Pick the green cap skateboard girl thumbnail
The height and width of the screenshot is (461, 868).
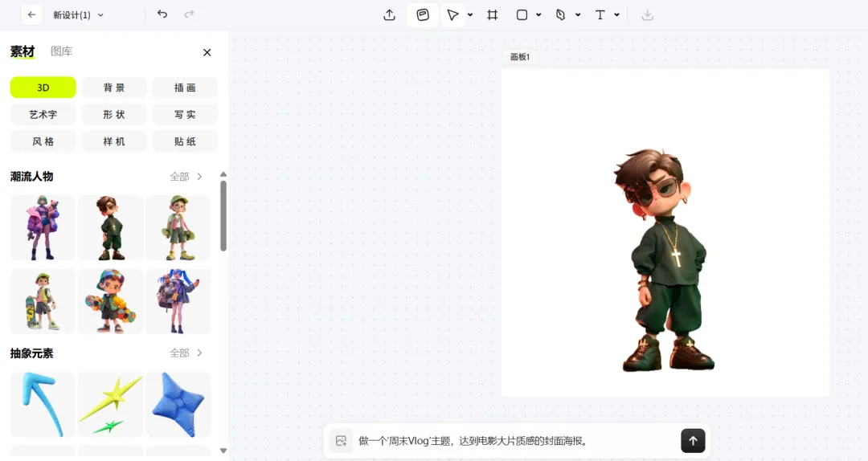tap(178, 227)
